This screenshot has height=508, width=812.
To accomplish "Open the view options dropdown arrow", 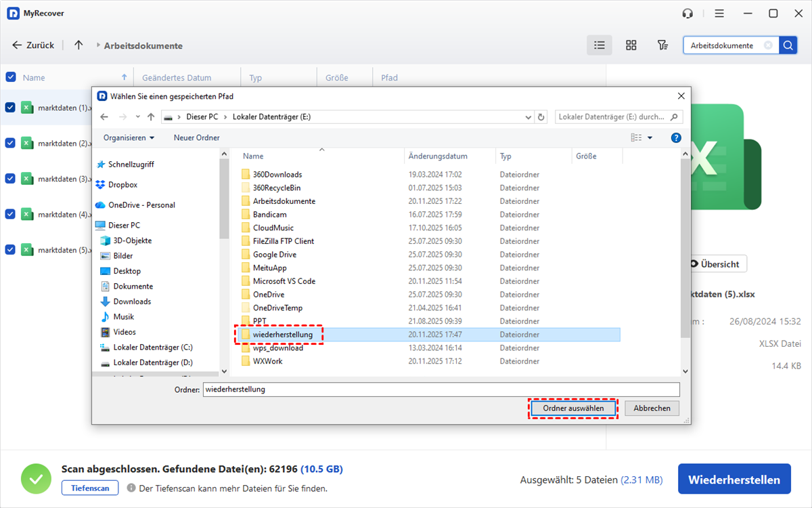I will click(650, 137).
